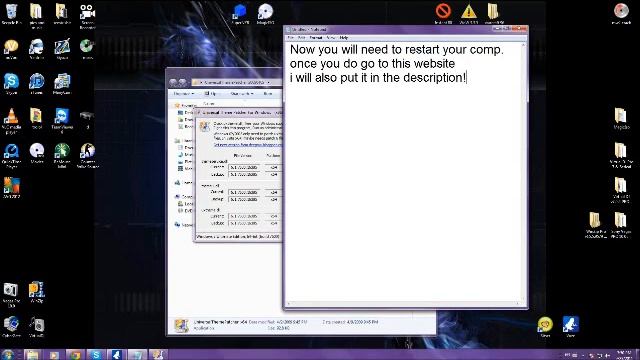
Task: Select the Movies disc desktop icon
Action: (37, 153)
